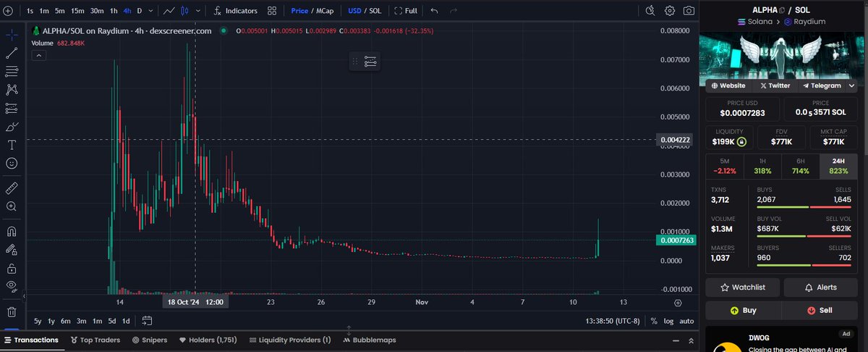The width and height of the screenshot is (868, 352).
Task: Select the 1h interval
Action: click(x=114, y=11)
